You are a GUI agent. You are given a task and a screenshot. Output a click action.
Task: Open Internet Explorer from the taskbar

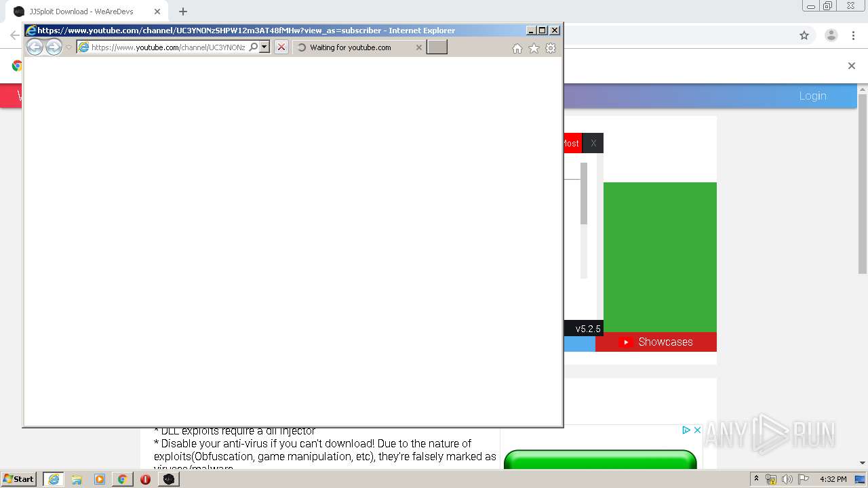coord(54,479)
